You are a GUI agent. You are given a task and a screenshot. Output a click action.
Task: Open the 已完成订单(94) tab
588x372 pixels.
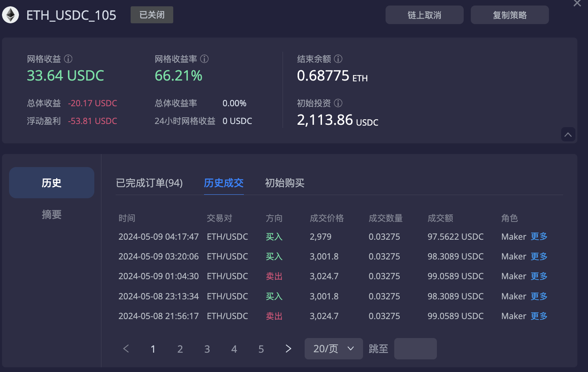149,183
